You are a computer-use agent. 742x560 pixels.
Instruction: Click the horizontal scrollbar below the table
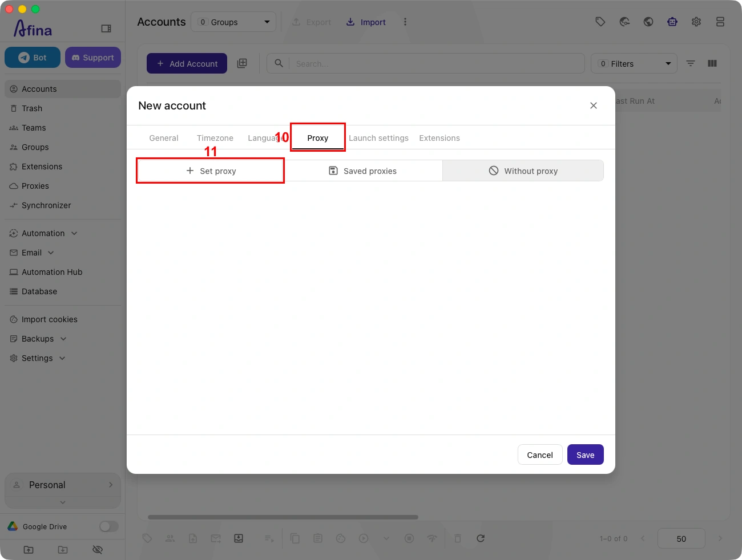(x=283, y=517)
